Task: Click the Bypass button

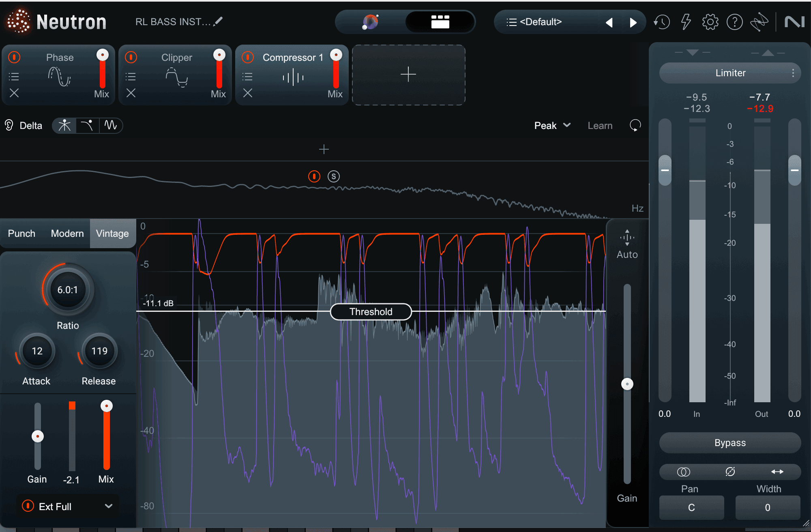Action: click(x=730, y=443)
